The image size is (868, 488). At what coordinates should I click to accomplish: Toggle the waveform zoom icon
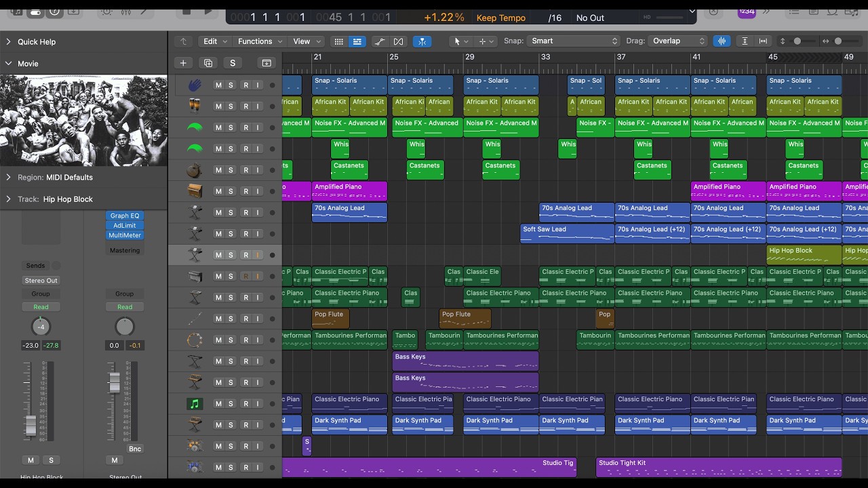coord(722,41)
